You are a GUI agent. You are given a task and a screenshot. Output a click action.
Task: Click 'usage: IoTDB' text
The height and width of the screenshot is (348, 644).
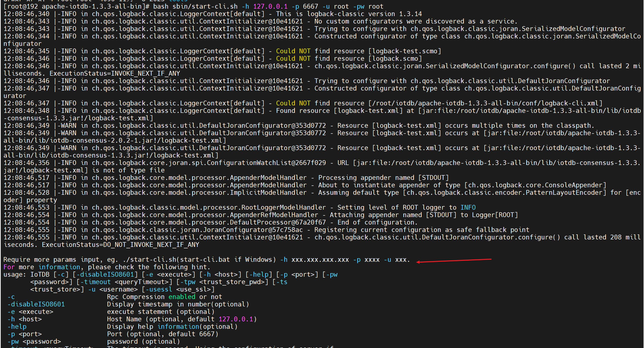pos(26,275)
